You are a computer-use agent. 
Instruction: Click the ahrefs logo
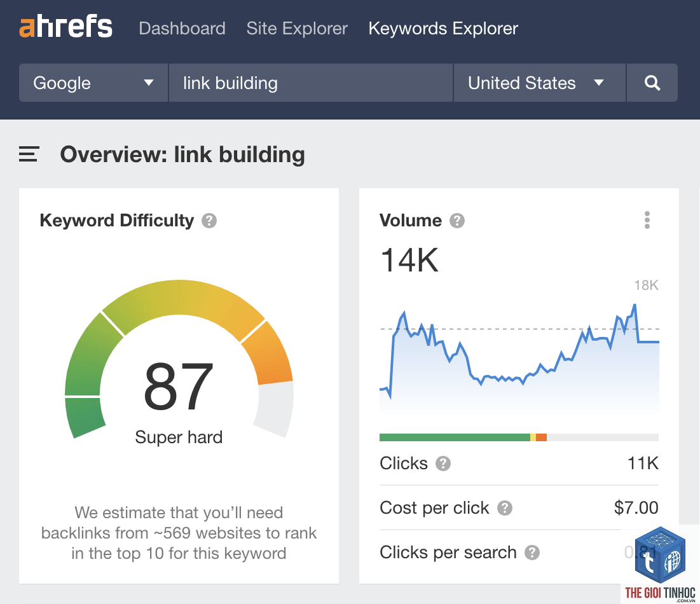click(x=65, y=27)
